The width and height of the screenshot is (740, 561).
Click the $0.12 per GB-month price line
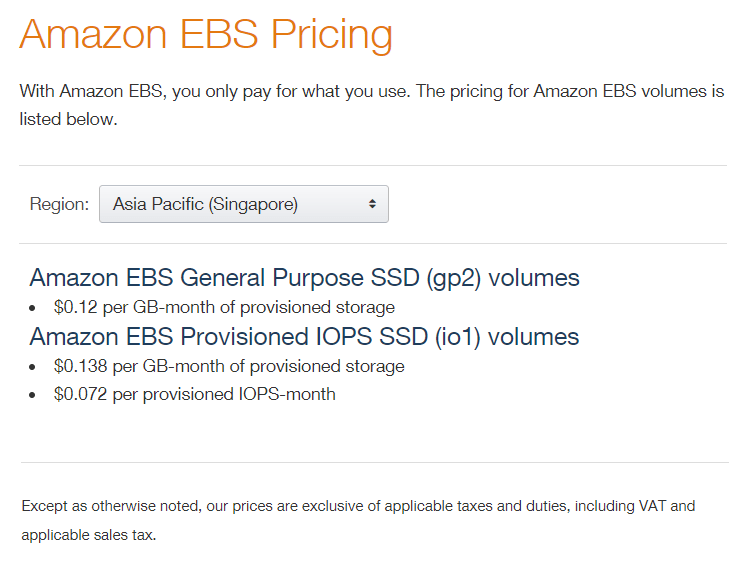pos(224,307)
